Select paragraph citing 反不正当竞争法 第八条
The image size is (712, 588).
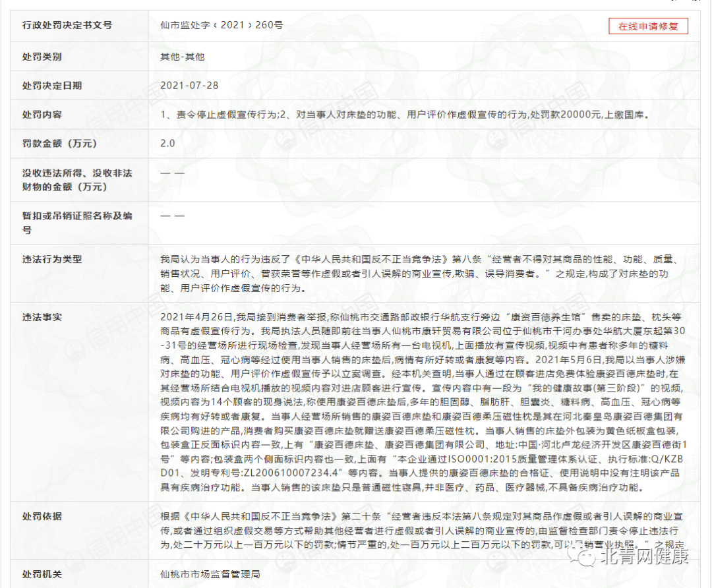420,274
